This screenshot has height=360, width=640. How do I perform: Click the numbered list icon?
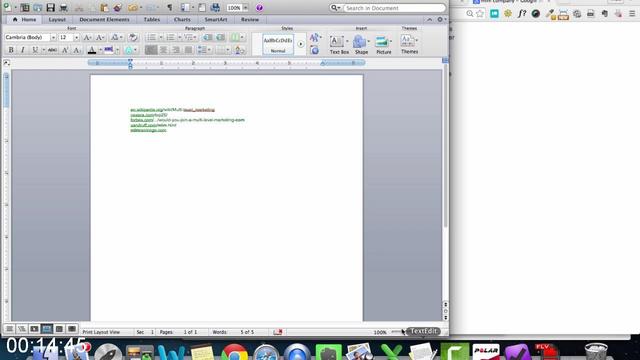[x=171, y=38]
